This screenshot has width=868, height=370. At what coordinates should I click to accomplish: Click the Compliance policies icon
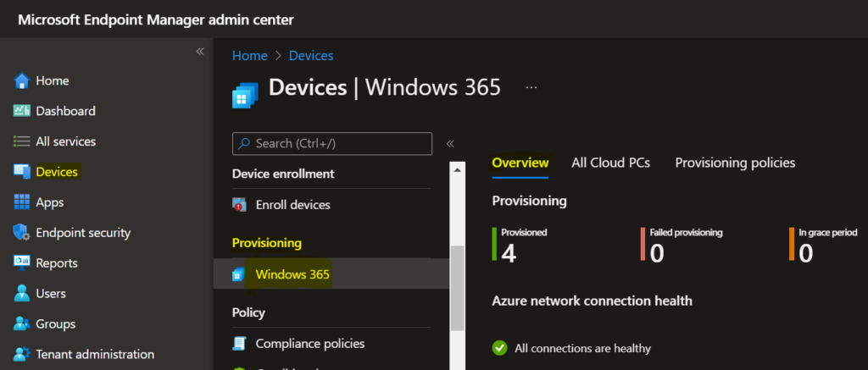pyautogui.click(x=239, y=344)
